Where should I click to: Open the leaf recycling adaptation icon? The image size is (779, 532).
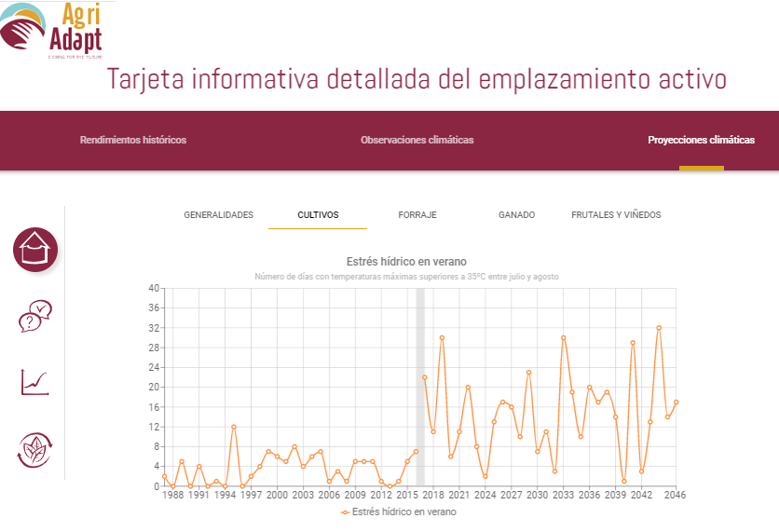point(34,450)
